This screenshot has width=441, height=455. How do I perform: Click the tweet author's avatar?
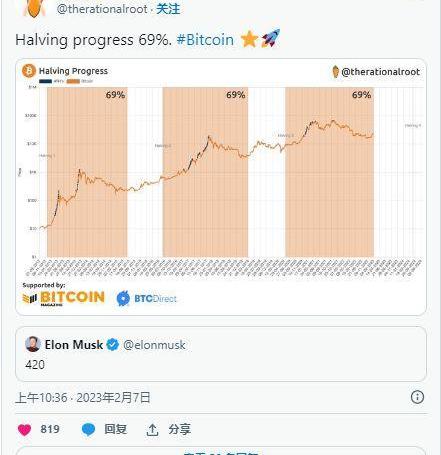tap(34, 8)
